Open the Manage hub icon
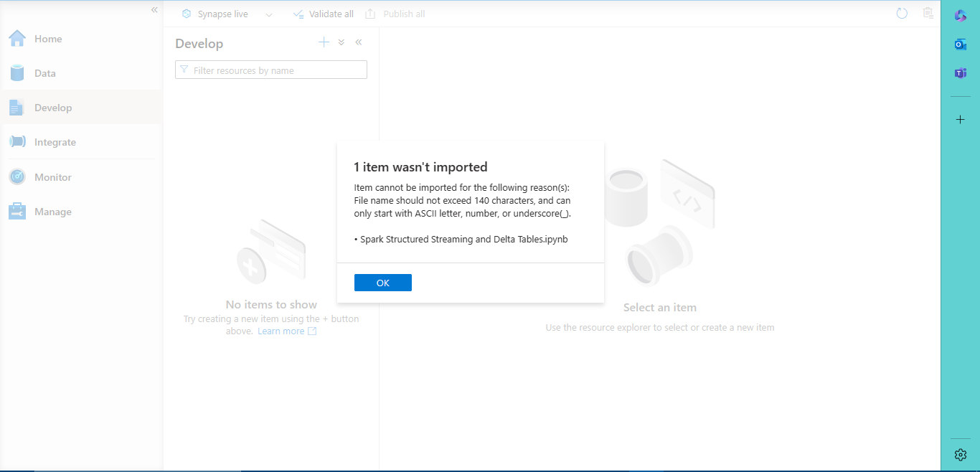This screenshot has height=472, width=980. (17, 212)
